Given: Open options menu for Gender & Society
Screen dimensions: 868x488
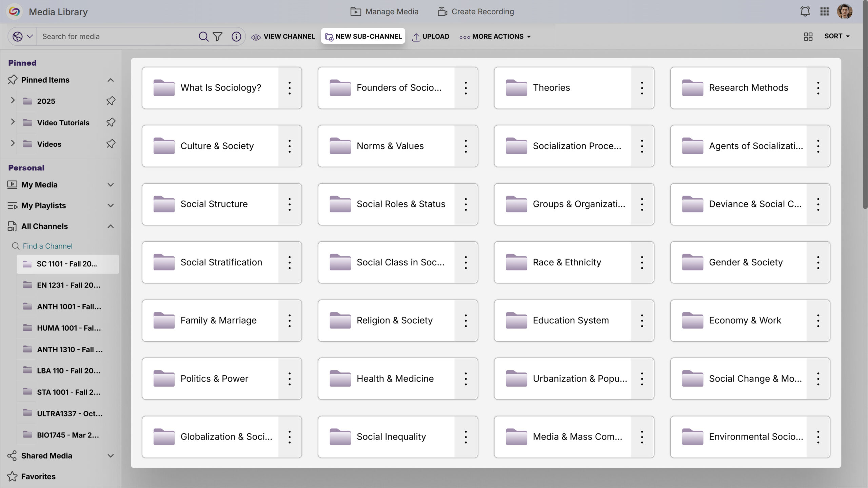Looking at the screenshot, I should click(818, 262).
